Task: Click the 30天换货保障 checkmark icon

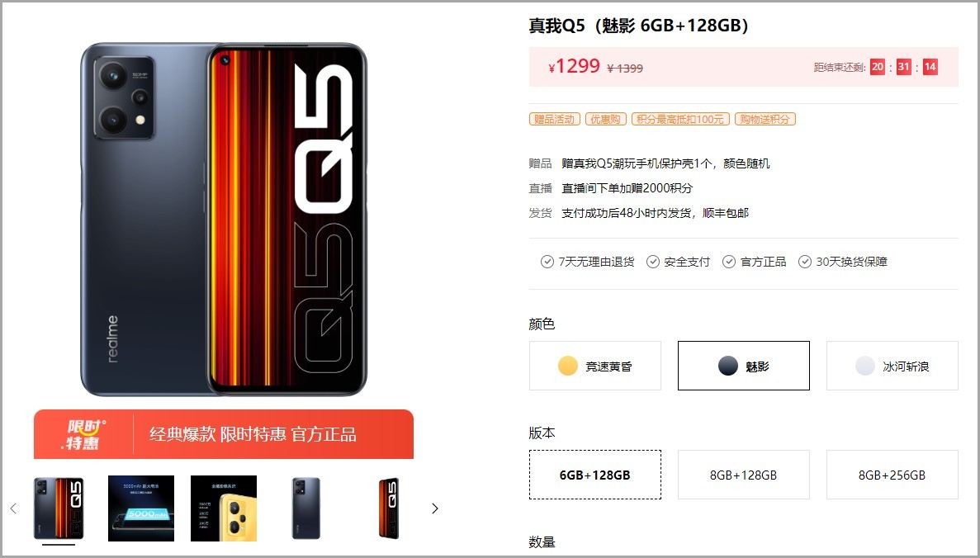Action: pyautogui.click(x=805, y=262)
